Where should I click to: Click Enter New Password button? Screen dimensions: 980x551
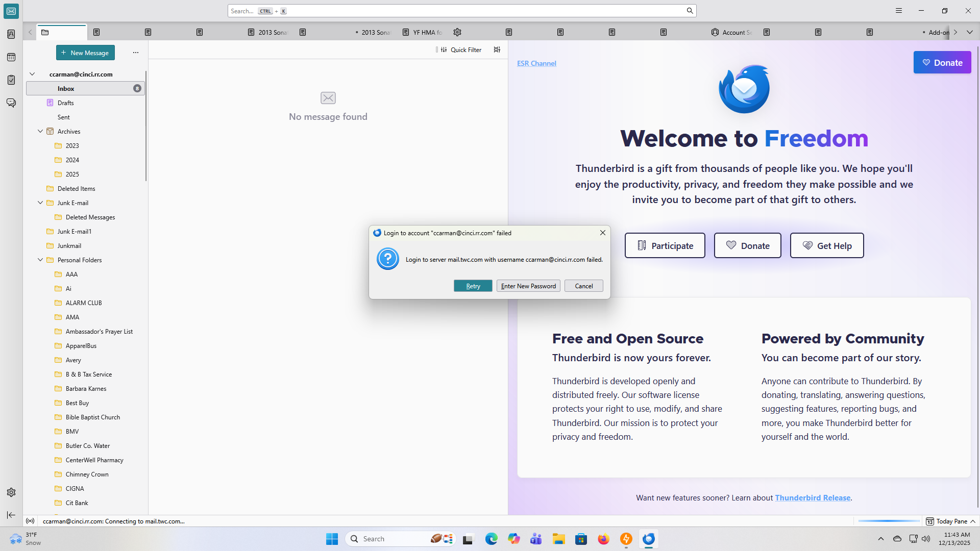528,286
